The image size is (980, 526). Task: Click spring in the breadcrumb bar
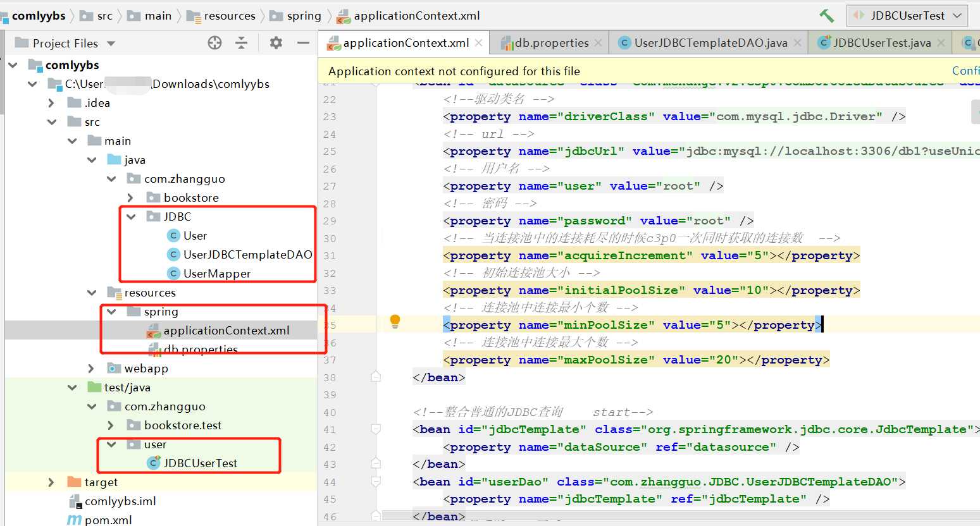[x=304, y=16]
